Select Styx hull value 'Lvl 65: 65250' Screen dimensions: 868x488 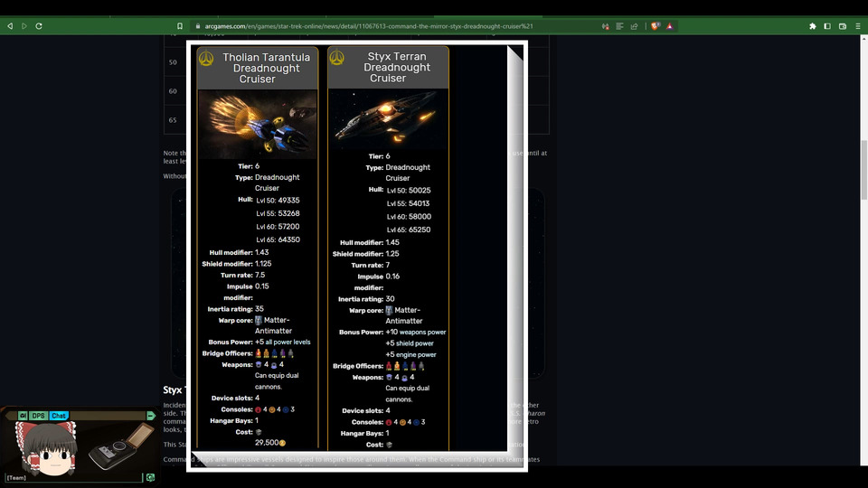[x=409, y=230]
